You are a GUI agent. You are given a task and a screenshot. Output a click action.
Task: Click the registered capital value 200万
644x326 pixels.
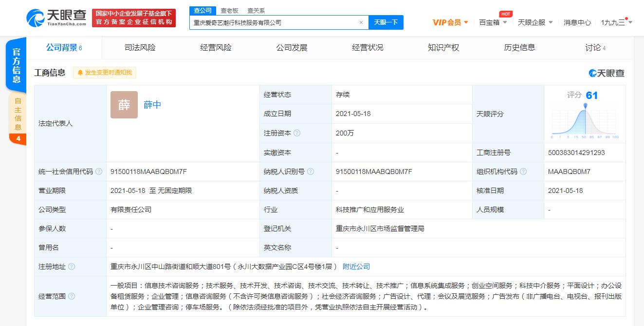click(x=345, y=133)
